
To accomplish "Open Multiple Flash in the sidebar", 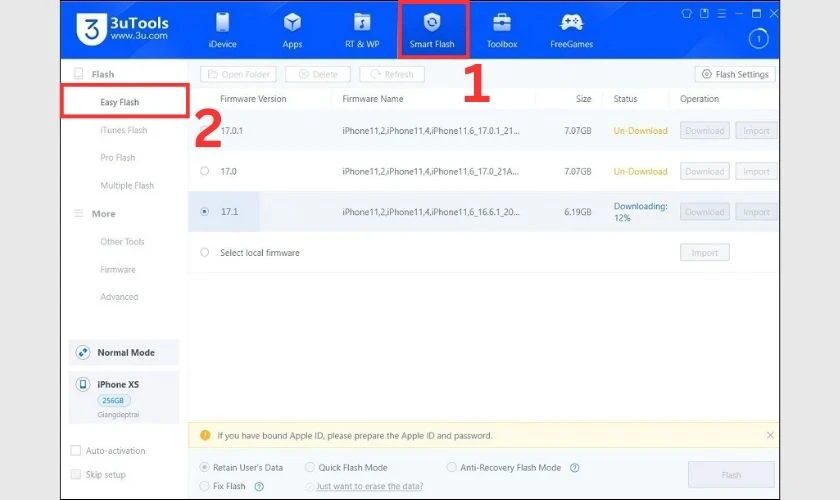I will click(x=127, y=185).
